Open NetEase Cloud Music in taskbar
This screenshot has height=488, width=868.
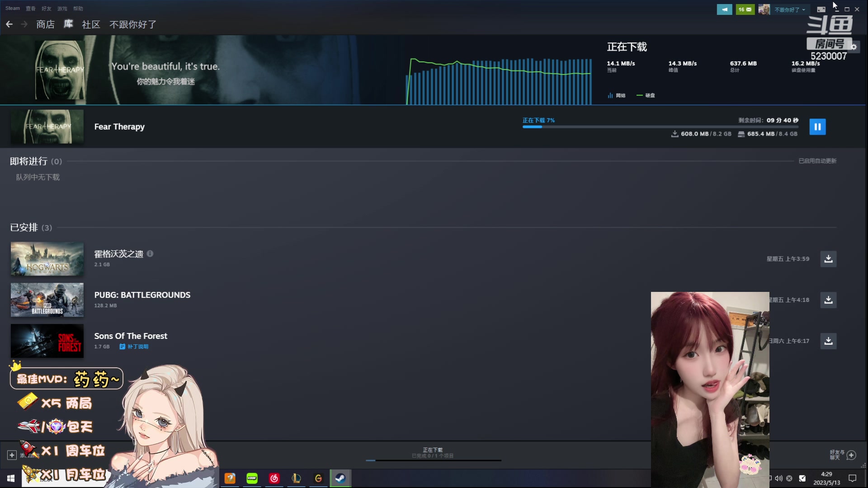coord(274,478)
